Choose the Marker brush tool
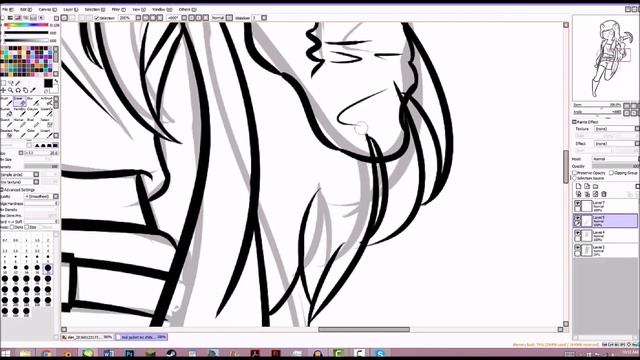Viewport: 640px width, 360px height. 19,122
